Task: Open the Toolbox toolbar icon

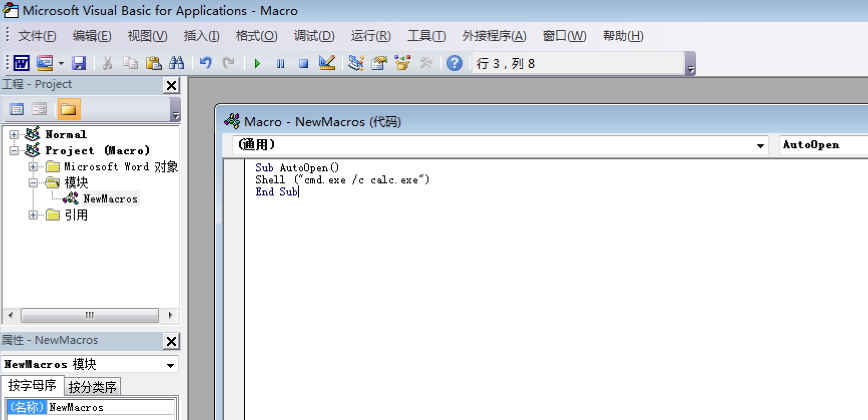Action: tap(426, 63)
